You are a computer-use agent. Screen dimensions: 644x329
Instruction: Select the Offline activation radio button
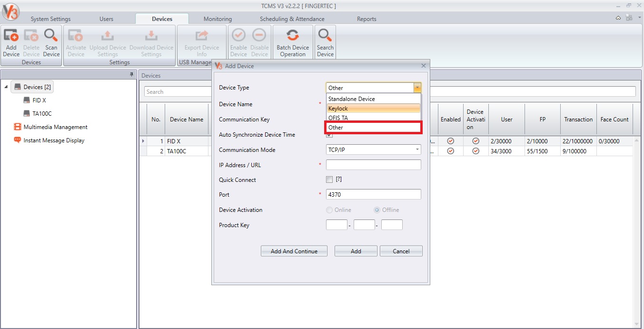(377, 210)
